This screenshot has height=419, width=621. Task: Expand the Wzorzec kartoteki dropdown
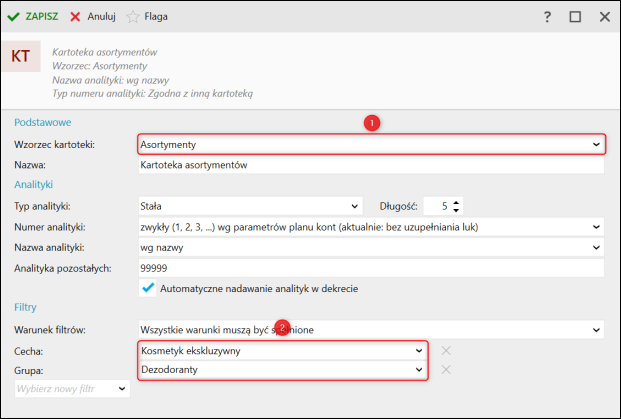pyautogui.click(x=597, y=145)
